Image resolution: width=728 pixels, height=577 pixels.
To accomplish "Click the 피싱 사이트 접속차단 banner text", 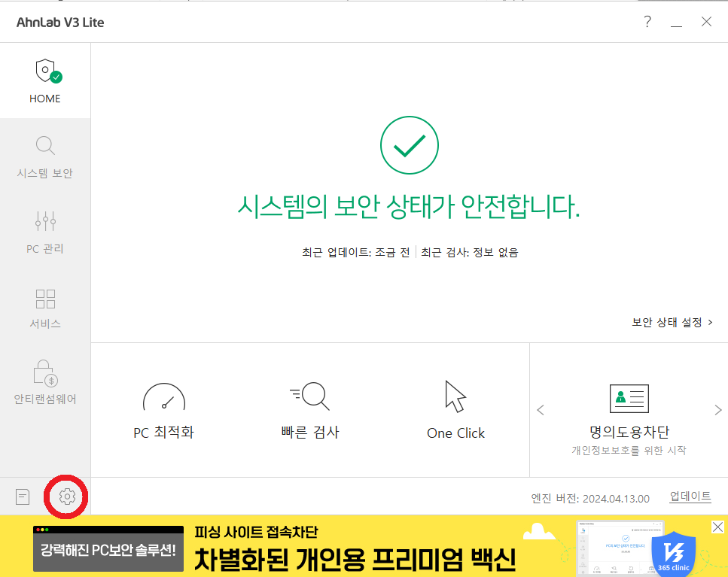I will pyautogui.click(x=256, y=532).
